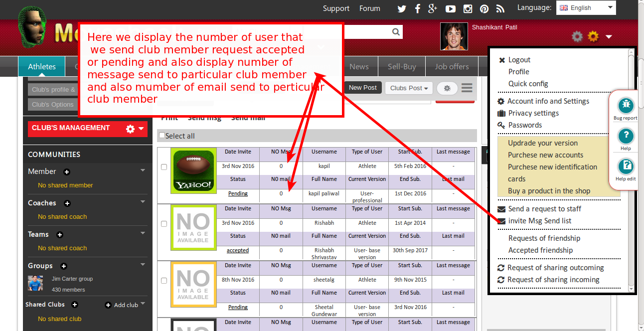Click the Pending status link for kapil
The height and width of the screenshot is (331, 644).
238,193
